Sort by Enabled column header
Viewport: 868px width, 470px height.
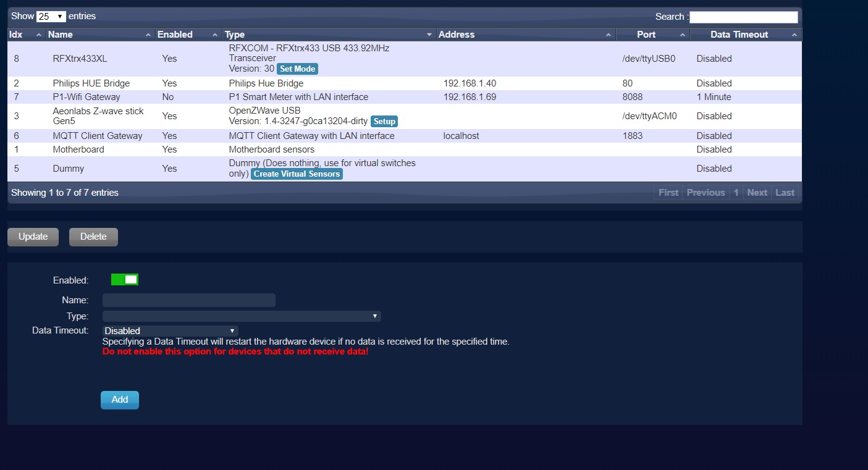coord(188,35)
